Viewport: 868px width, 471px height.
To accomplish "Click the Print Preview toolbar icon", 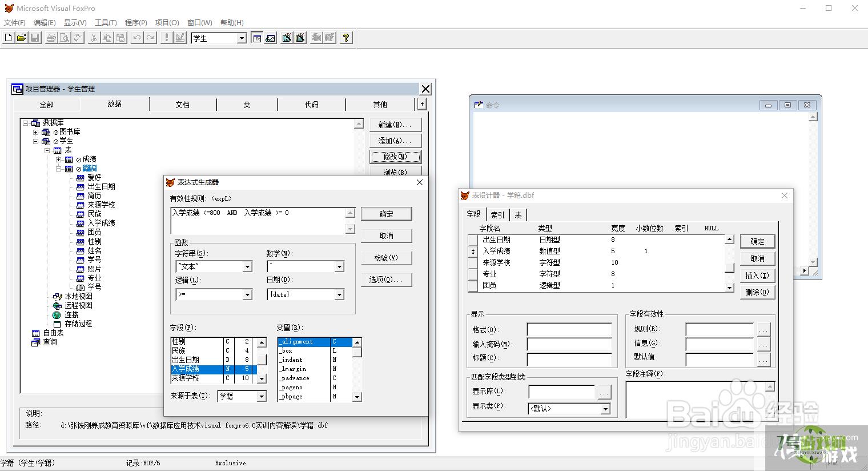I will click(65, 38).
